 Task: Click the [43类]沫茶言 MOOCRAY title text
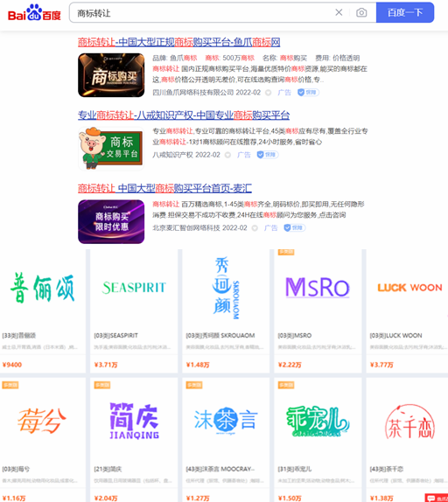click(220, 469)
